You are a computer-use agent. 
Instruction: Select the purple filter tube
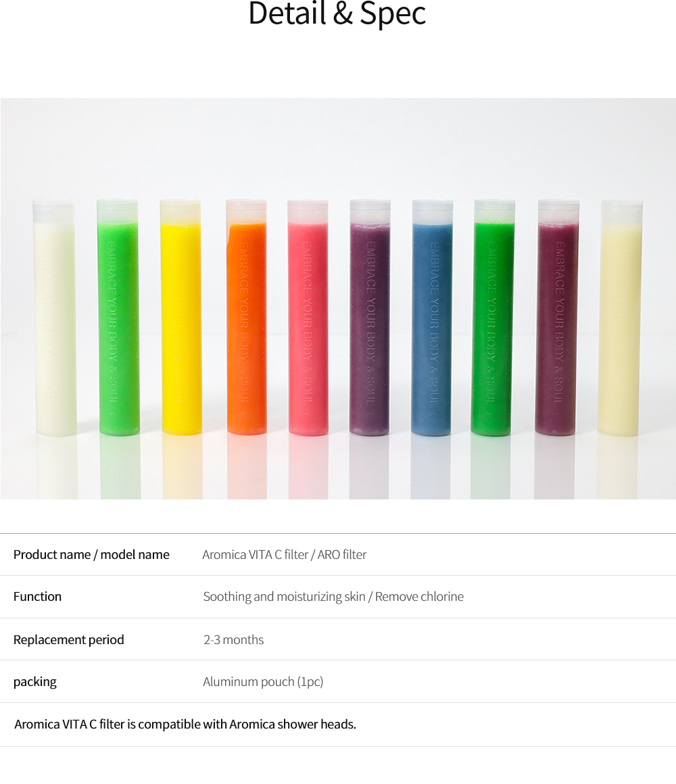(x=370, y=318)
